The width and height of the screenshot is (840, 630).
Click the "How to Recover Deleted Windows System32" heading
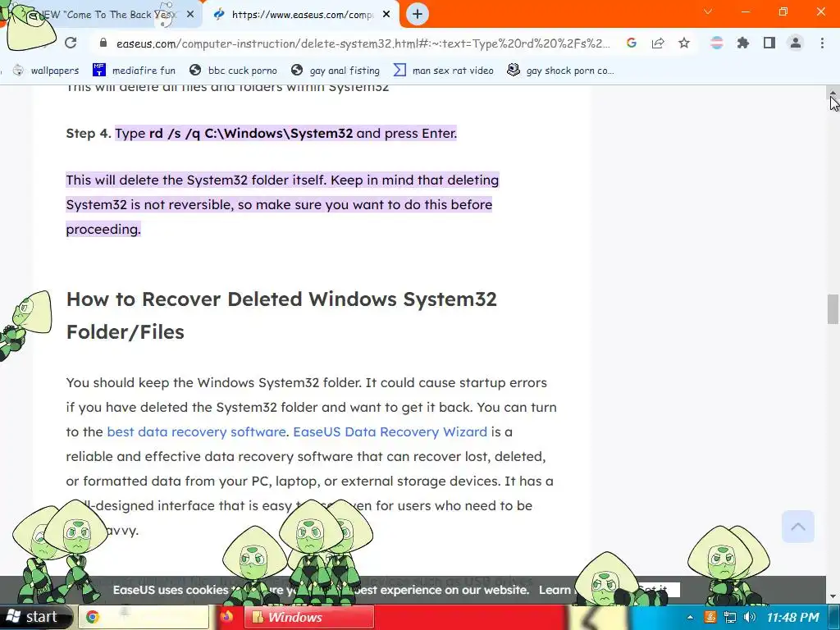pyautogui.click(x=281, y=316)
